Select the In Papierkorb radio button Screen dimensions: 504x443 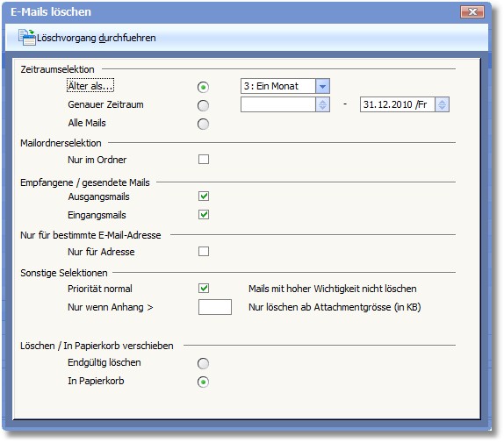(x=203, y=382)
